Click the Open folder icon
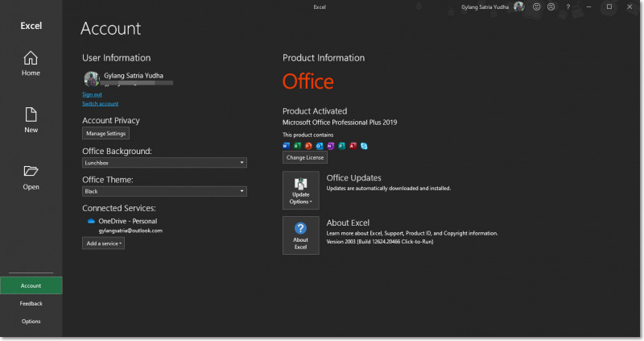The width and height of the screenshot is (644, 341). [31, 171]
